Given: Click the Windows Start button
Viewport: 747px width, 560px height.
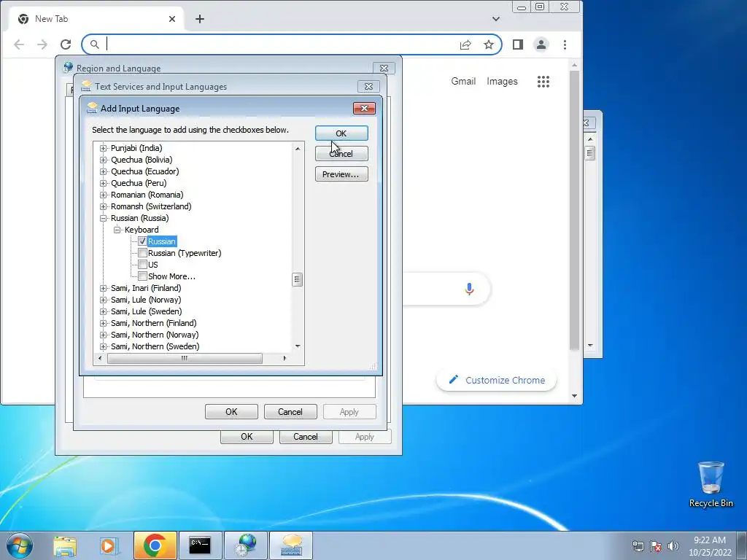Looking at the screenshot, I should (20, 545).
